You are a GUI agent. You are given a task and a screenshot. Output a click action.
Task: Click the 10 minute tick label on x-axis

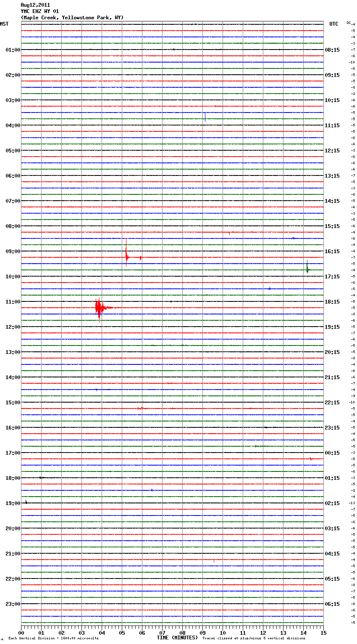point(223,633)
